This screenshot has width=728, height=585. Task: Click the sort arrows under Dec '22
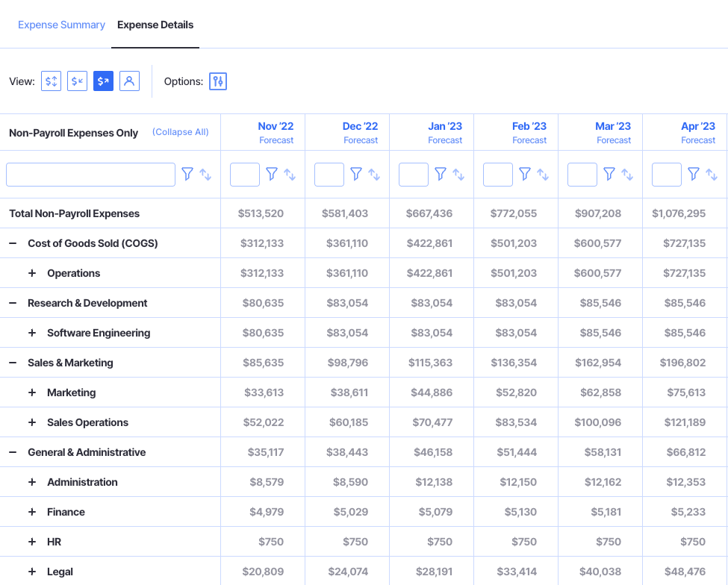click(373, 173)
